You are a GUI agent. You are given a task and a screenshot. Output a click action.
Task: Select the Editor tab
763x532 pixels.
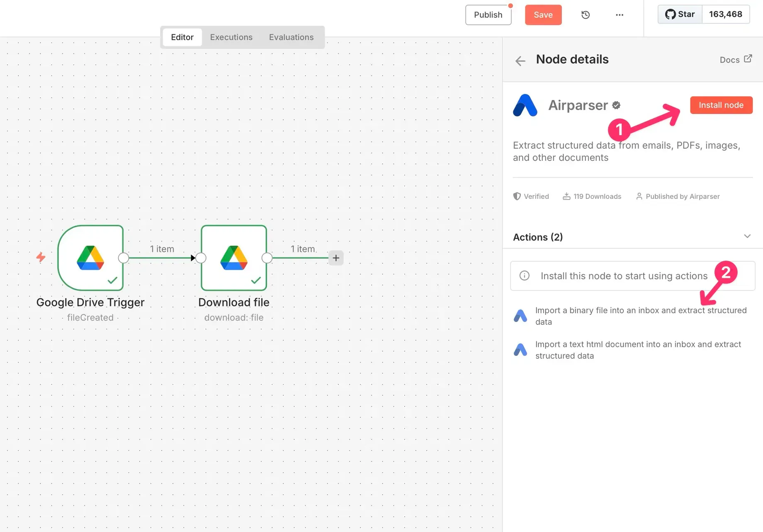tap(182, 37)
